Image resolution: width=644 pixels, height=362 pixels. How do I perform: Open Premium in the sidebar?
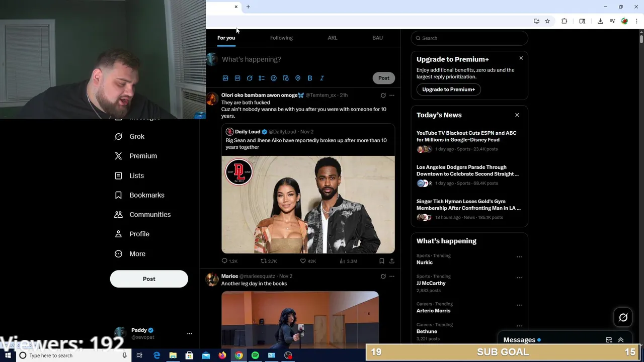(x=136, y=156)
